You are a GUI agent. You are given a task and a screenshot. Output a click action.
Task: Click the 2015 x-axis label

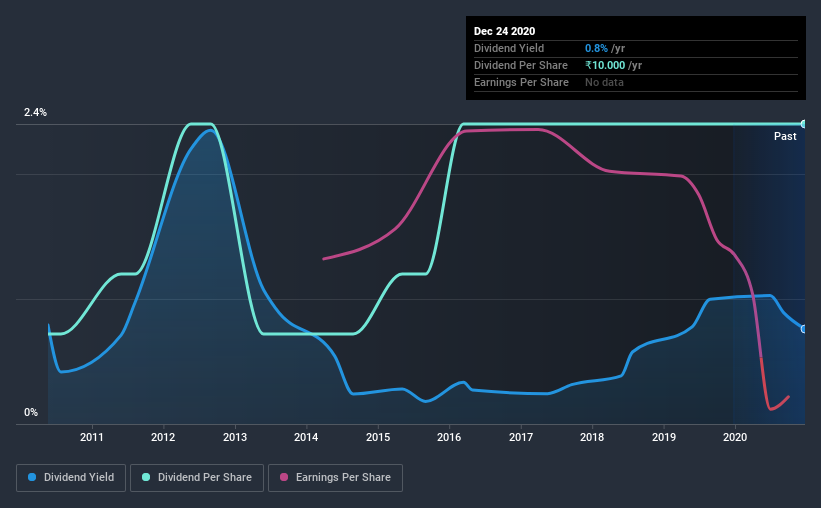tap(378, 437)
